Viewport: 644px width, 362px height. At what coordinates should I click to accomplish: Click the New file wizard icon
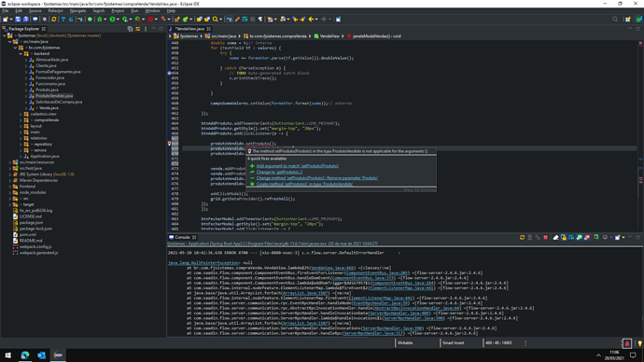coord(5,20)
